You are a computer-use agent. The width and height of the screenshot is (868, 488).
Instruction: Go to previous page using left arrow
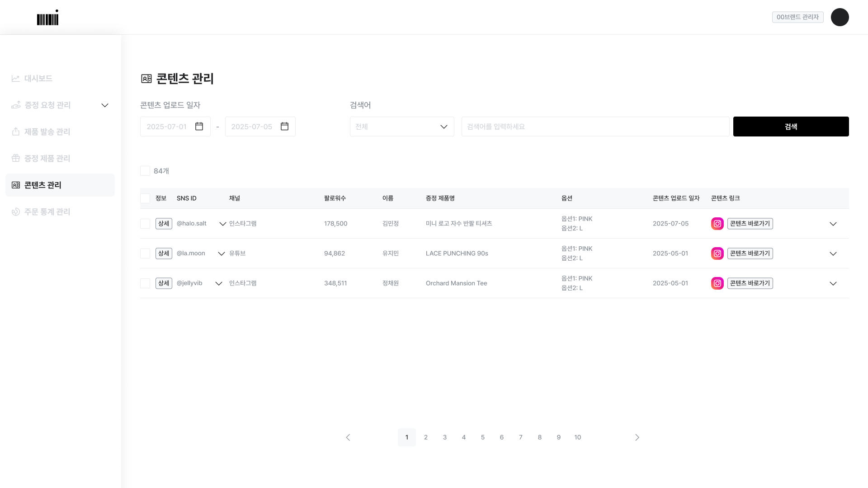(348, 437)
